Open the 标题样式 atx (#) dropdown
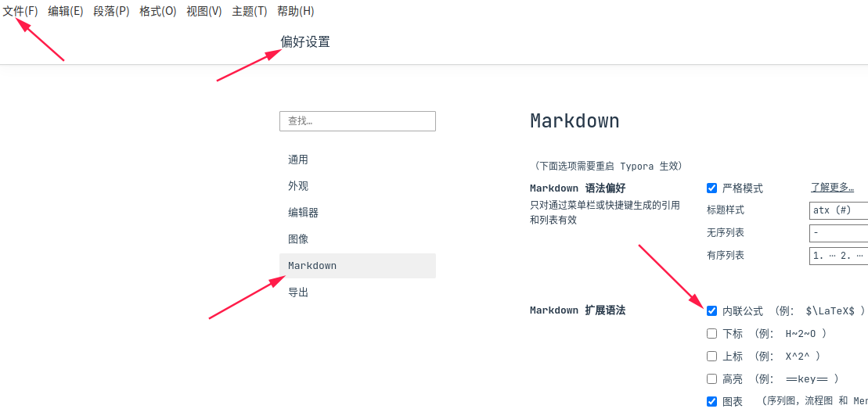This screenshot has width=868, height=416. (838, 211)
